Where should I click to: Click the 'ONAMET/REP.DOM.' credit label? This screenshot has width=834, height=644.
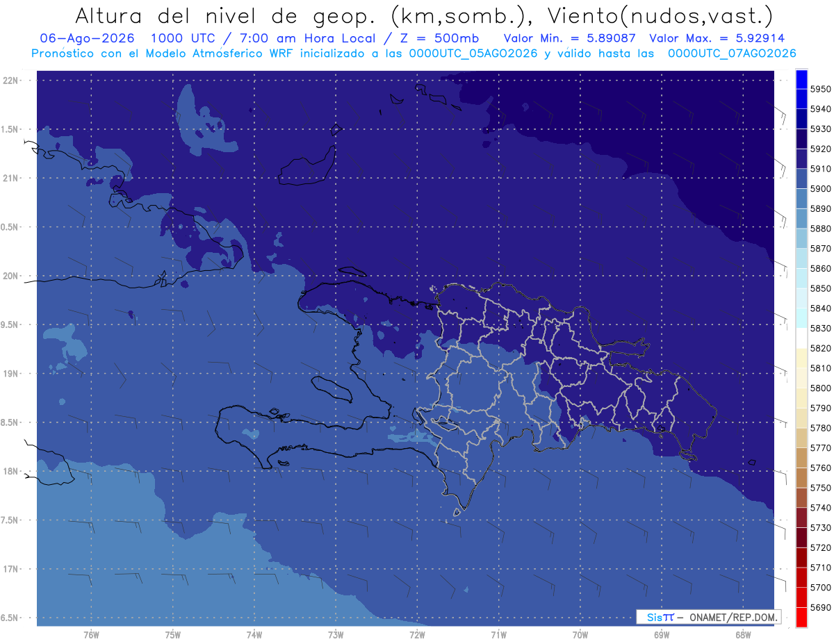click(735, 617)
